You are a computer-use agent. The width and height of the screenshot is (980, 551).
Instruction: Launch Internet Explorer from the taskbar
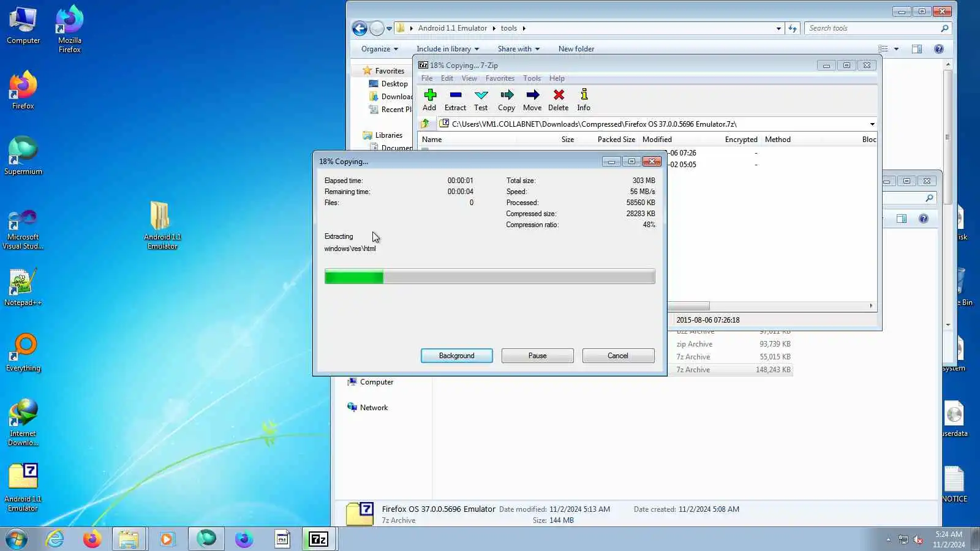[x=55, y=539]
